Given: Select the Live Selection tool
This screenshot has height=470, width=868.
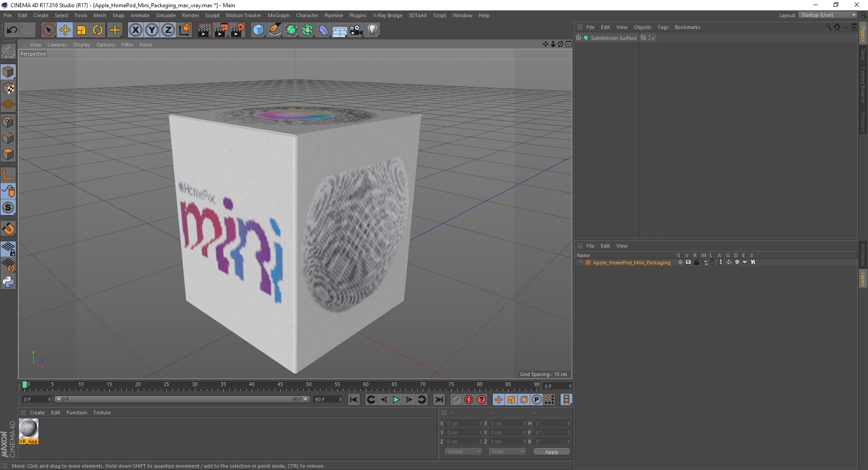Looking at the screenshot, I should point(48,30).
